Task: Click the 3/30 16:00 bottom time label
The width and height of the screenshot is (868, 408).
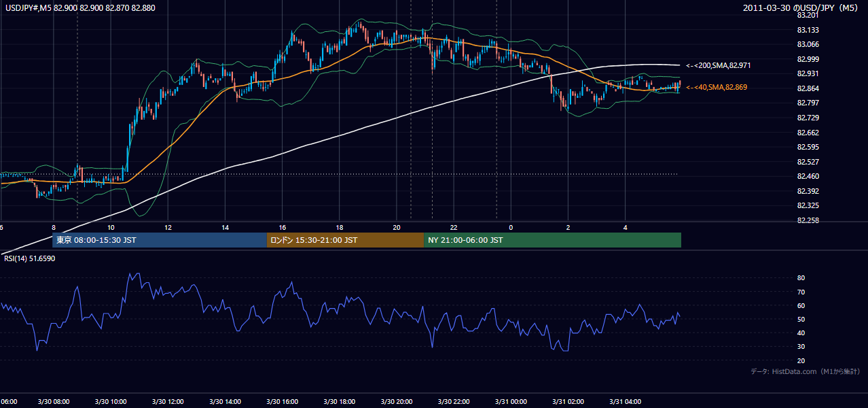Action: click(x=282, y=401)
